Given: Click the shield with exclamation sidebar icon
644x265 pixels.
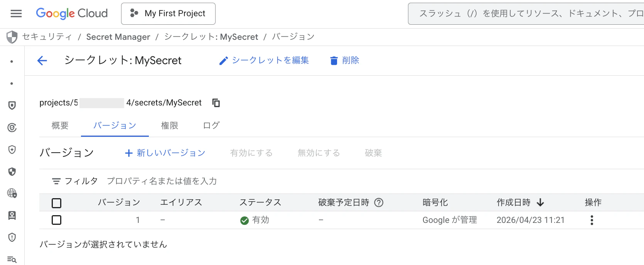Looking at the screenshot, I should [x=12, y=237].
